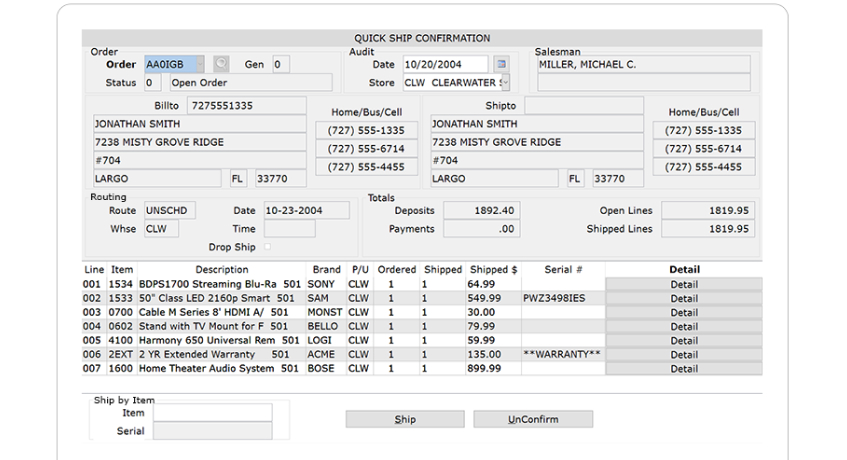The width and height of the screenshot is (847, 460).
Task: Open Detail for line 002 LED TV
Action: pos(684,299)
